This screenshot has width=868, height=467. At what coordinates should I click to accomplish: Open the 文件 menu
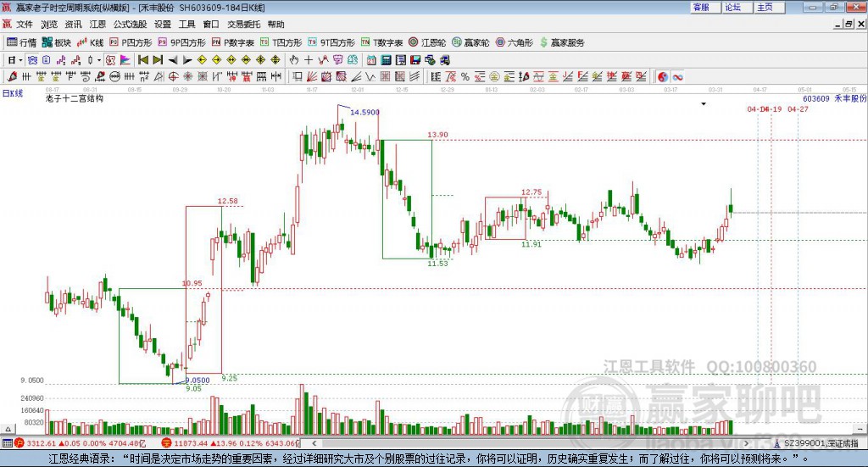click(x=25, y=25)
